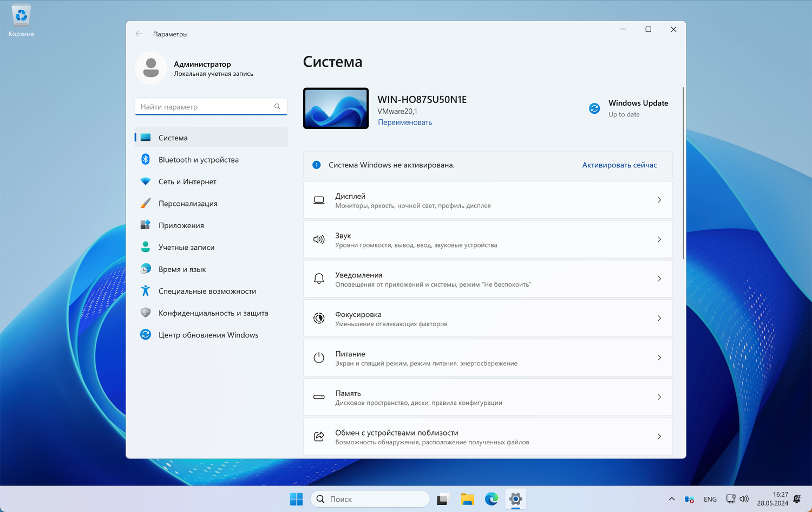812x512 pixels.
Task: Click the privacy shield icon
Action: [x=145, y=313]
